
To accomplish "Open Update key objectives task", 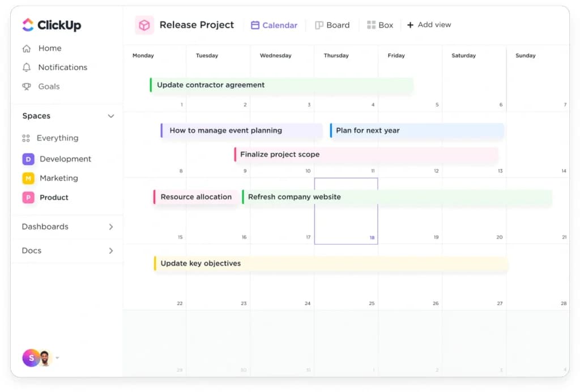I will point(331,263).
